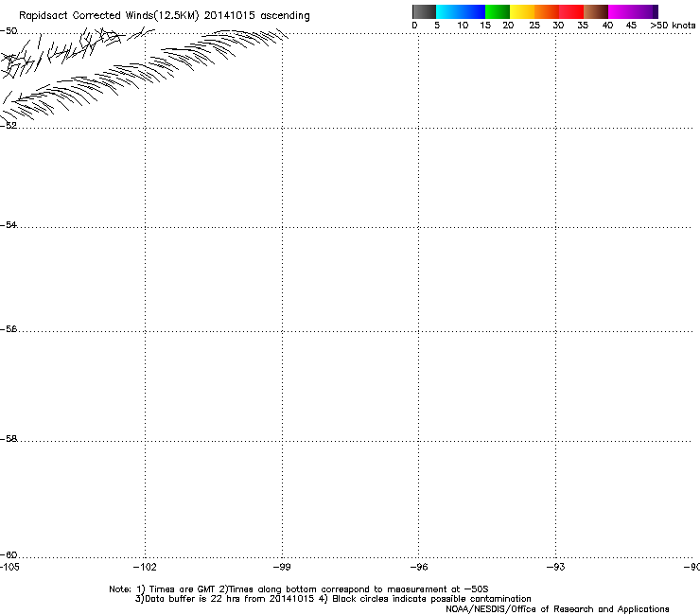Click the orange 25-30 knots color segment
Image resolution: width=700 pixels, height=615 pixels.
(547, 11)
